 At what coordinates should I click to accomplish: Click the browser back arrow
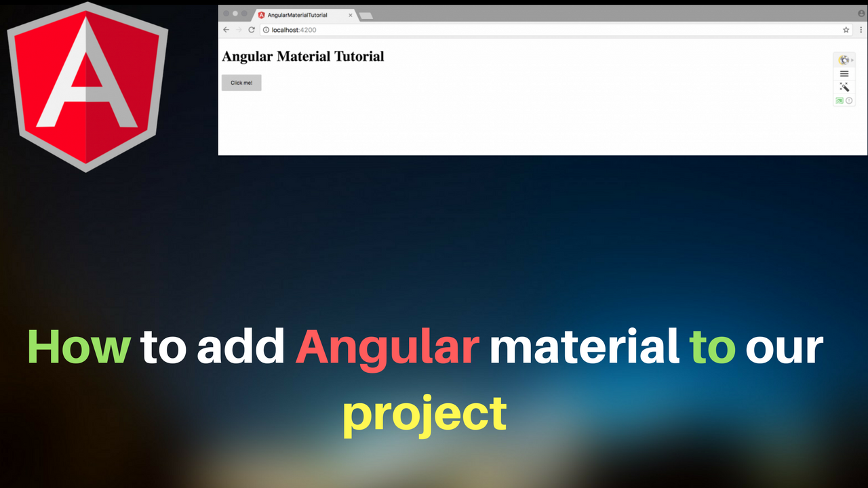tap(226, 30)
